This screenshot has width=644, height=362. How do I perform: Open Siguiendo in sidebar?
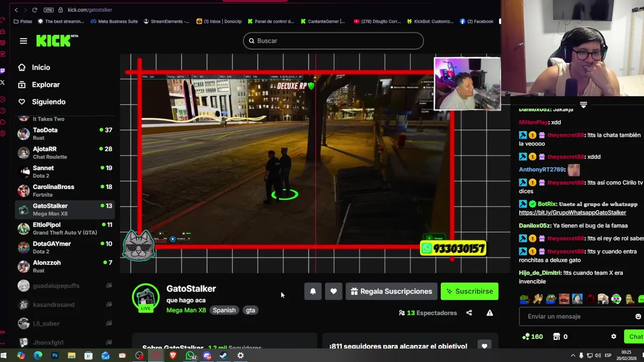[x=48, y=102]
